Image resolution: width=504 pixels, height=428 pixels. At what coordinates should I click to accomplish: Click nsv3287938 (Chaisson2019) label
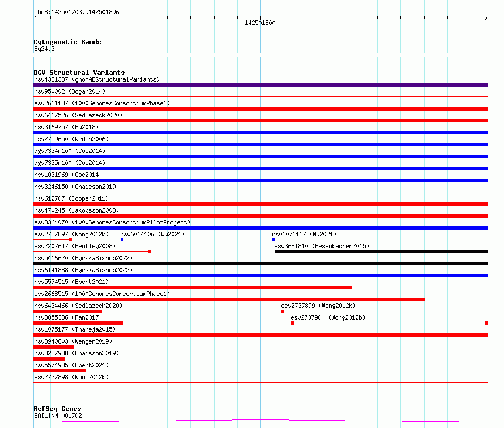76,353
